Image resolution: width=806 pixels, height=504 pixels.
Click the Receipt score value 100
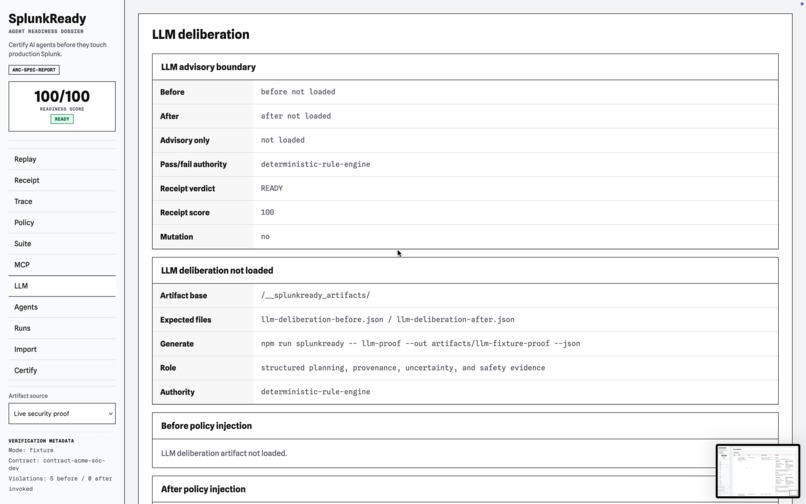click(x=267, y=212)
